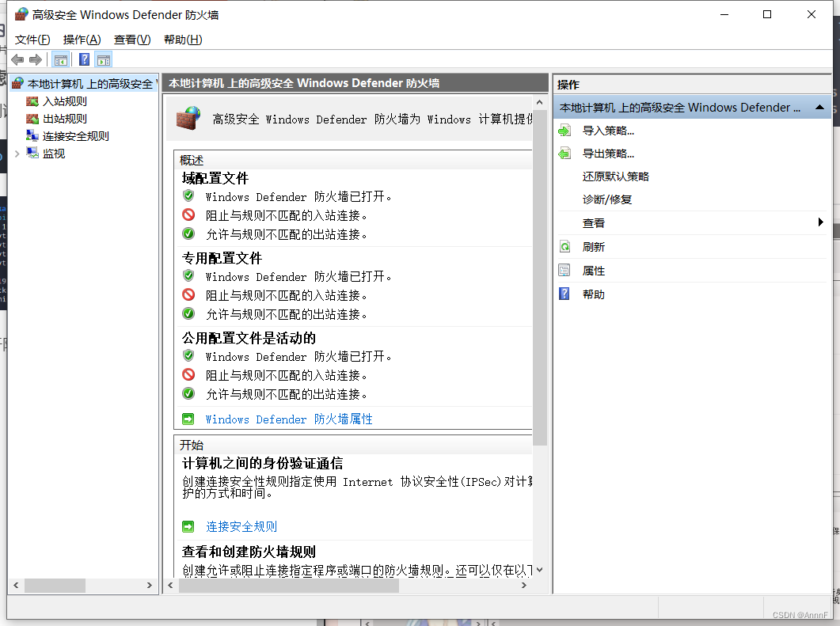The height and width of the screenshot is (626, 840).
Task: Click 查看 action in right pane
Action: coord(594,222)
